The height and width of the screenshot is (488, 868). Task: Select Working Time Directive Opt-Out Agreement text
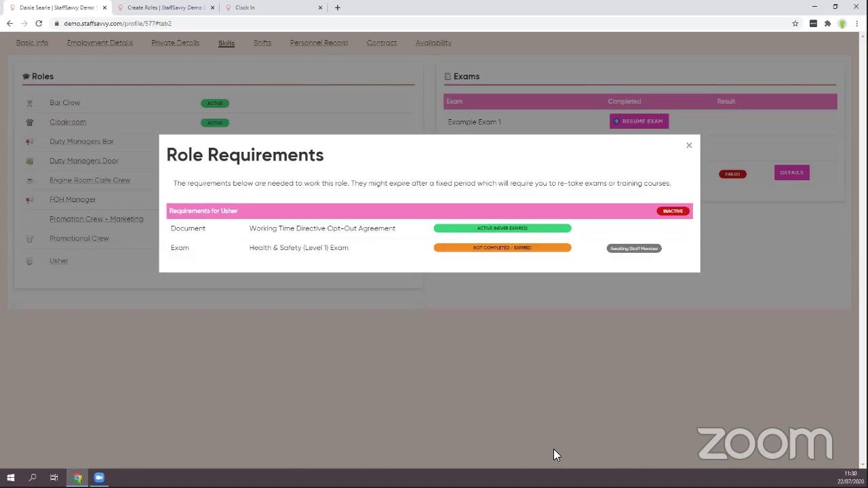[x=322, y=228]
